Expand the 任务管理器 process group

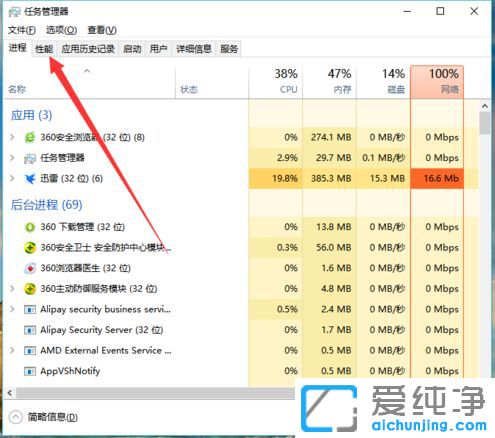[12, 158]
